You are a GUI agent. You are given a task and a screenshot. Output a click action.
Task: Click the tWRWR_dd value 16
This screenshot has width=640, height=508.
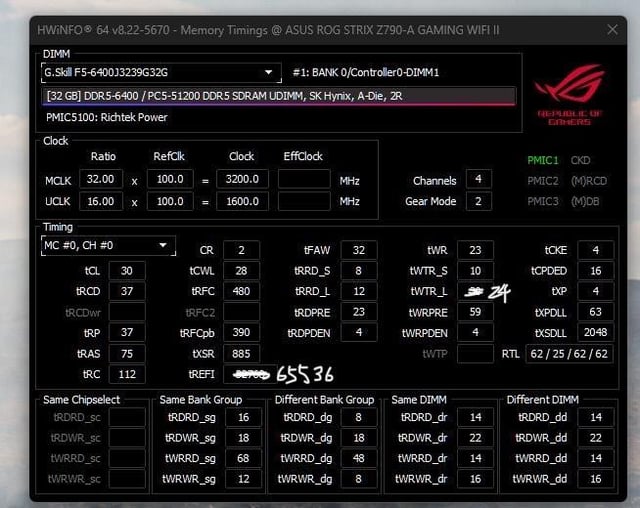click(596, 479)
